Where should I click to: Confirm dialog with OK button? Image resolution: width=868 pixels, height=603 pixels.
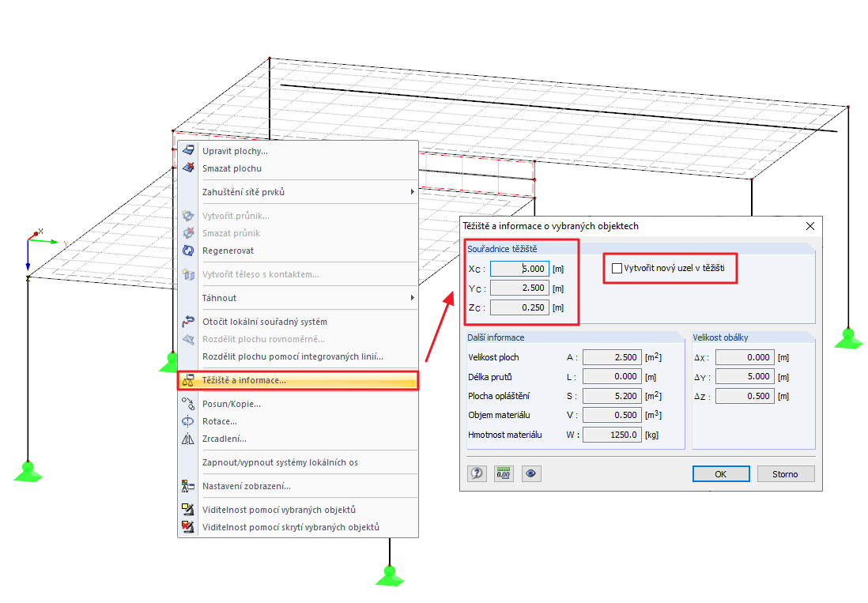[x=721, y=474]
